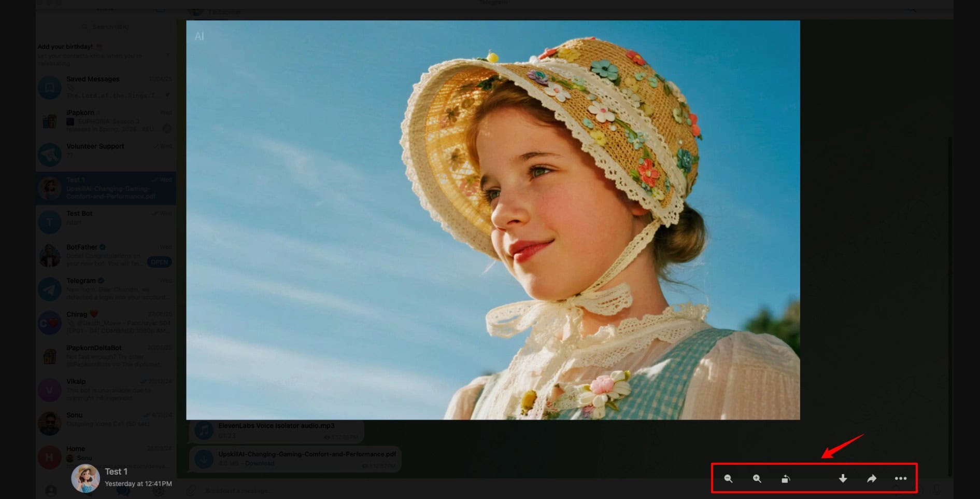This screenshot has width=980, height=499.
Task: Click the "Yesterday at 12:41PM" timestamp
Action: pos(138,484)
